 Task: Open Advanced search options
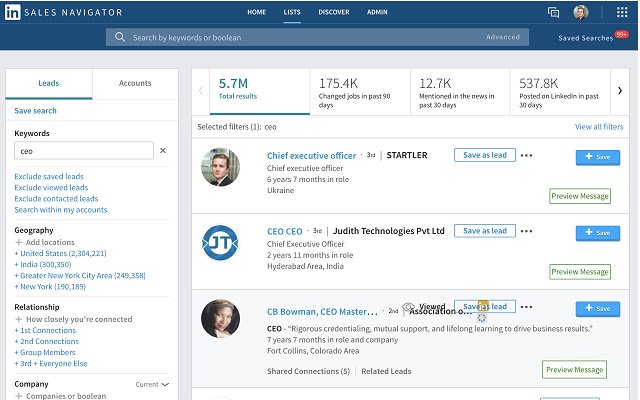click(x=503, y=37)
